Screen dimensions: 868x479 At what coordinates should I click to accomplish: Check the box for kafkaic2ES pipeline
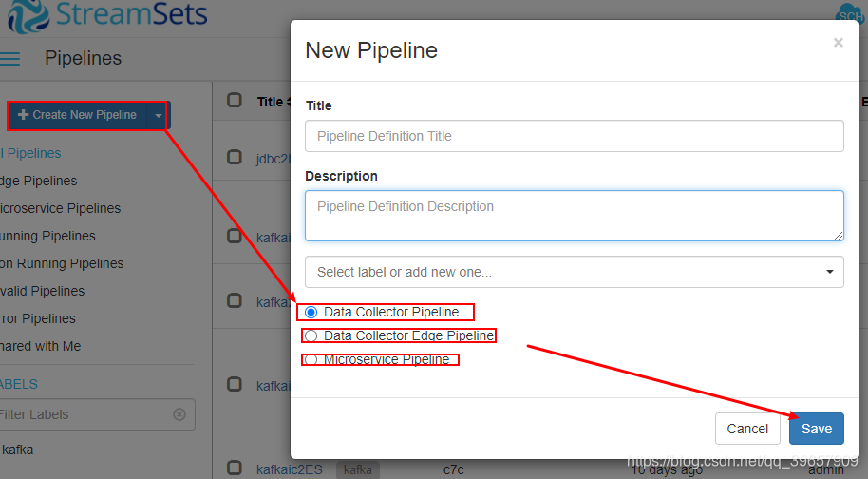tap(235, 468)
